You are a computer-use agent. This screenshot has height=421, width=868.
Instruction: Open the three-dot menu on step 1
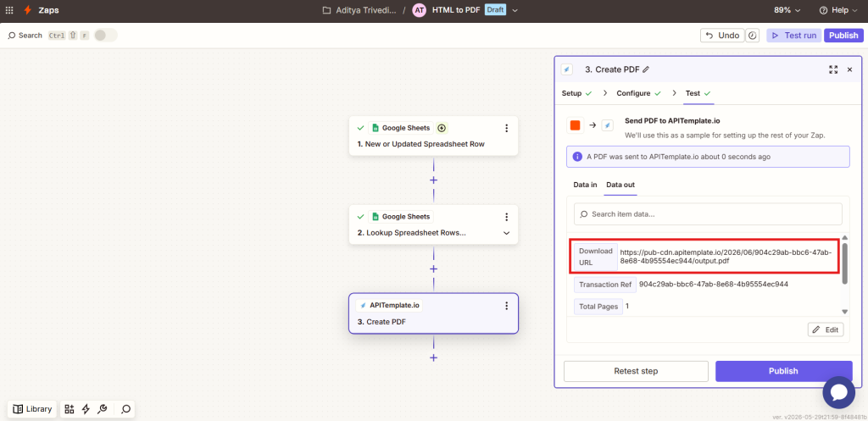click(506, 129)
